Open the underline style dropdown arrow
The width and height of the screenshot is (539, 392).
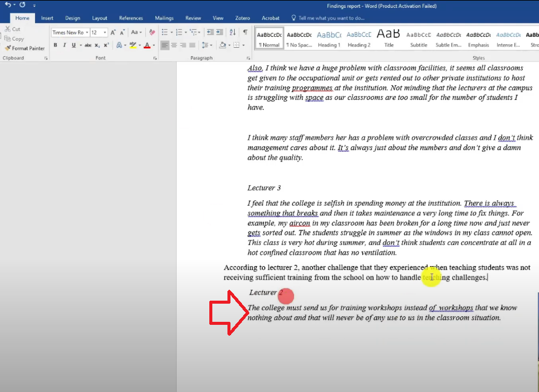[81, 45]
